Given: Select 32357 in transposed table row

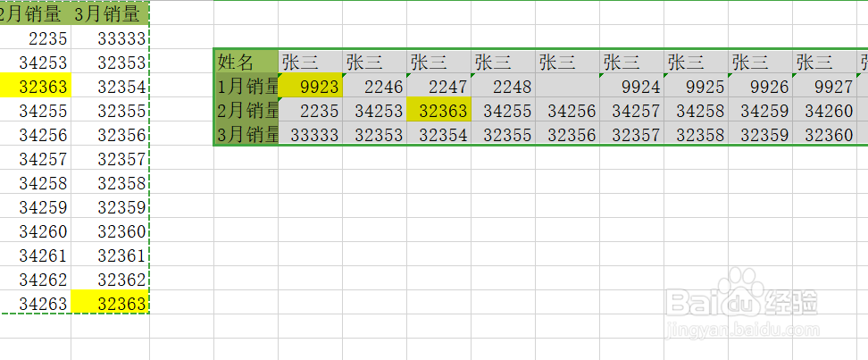Looking at the screenshot, I should [x=631, y=134].
